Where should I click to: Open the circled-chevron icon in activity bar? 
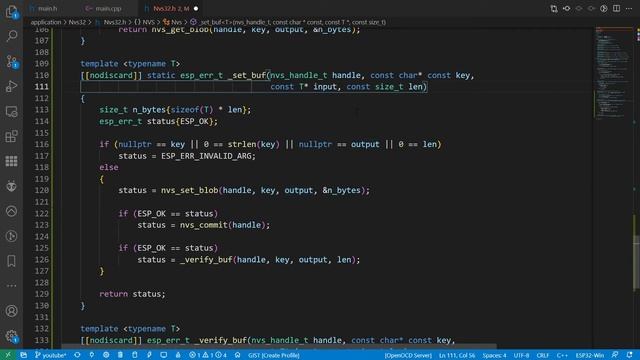click(x=11, y=211)
